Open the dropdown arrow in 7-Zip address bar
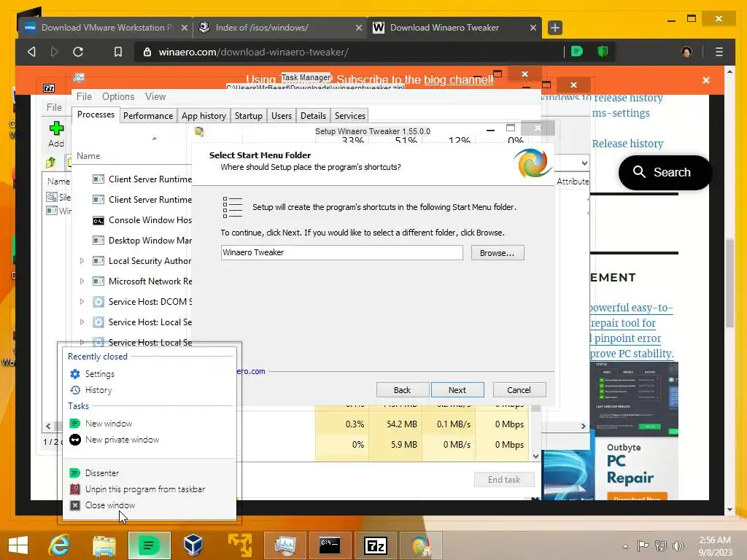 coord(584,163)
